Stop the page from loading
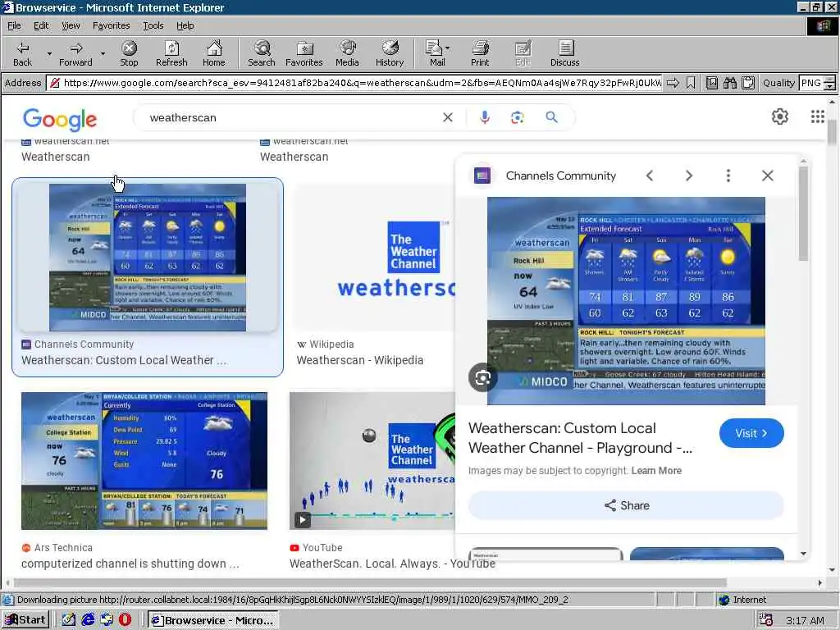 pos(129,53)
